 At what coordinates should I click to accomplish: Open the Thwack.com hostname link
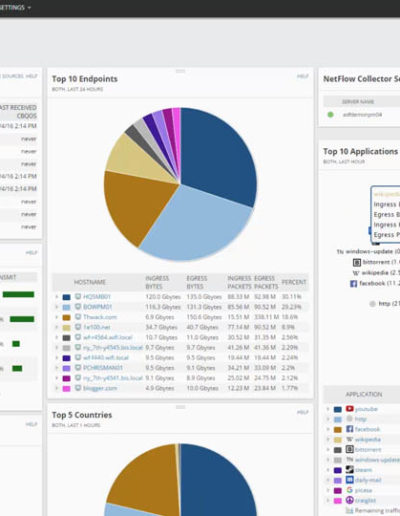[x=100, y=317]
